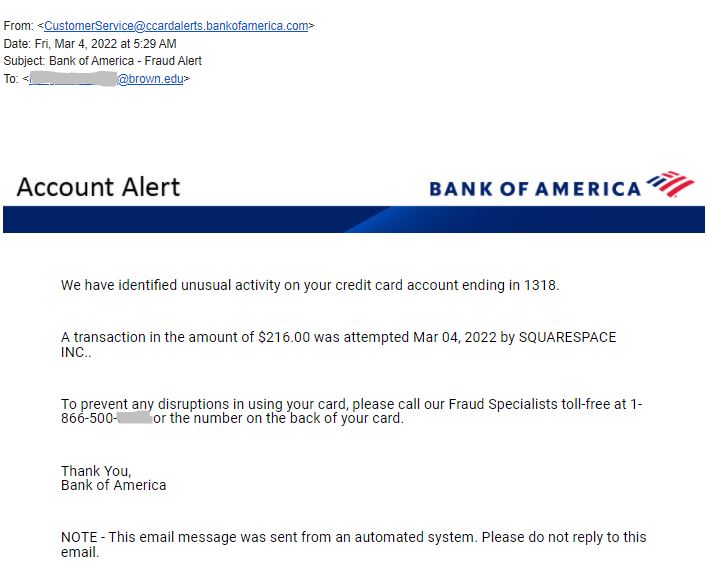Image resolution: width=709 pixels, height=576 pixels.
Task: Click the Bank of America flag logo icon
Action: (x=671, y=184)
